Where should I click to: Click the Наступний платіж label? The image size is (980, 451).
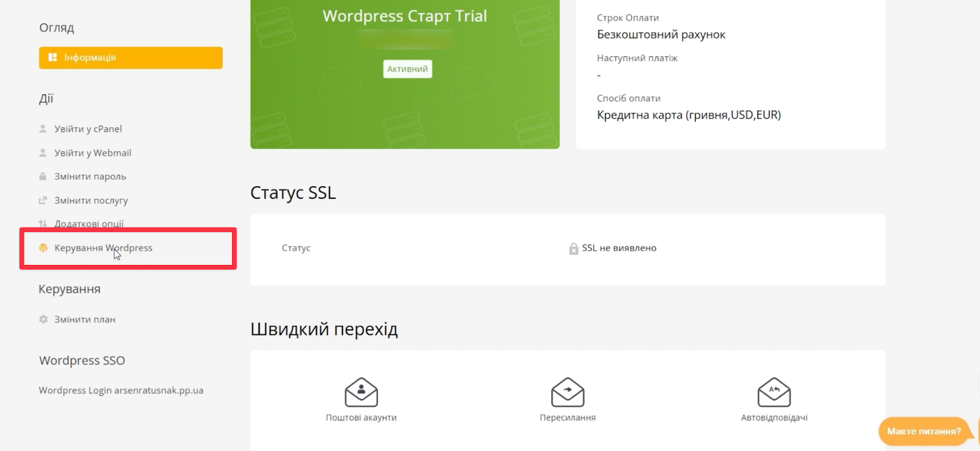point(637,58)
